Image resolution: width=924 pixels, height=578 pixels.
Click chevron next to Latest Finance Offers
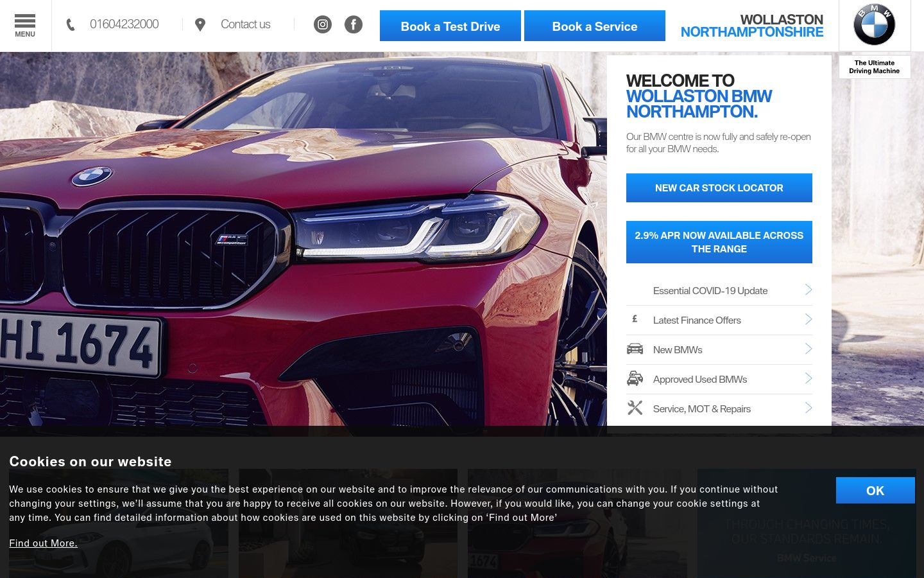point(809,319)
